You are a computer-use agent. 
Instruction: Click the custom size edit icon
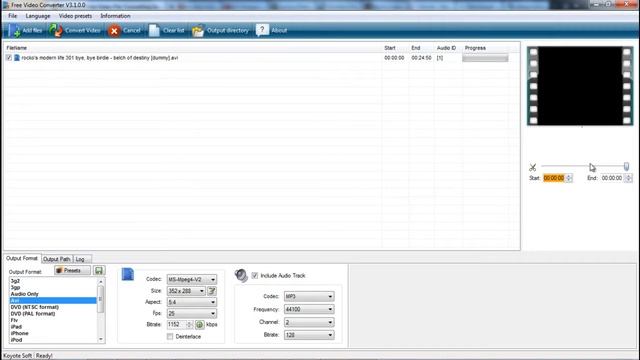[x=212, y=291]
